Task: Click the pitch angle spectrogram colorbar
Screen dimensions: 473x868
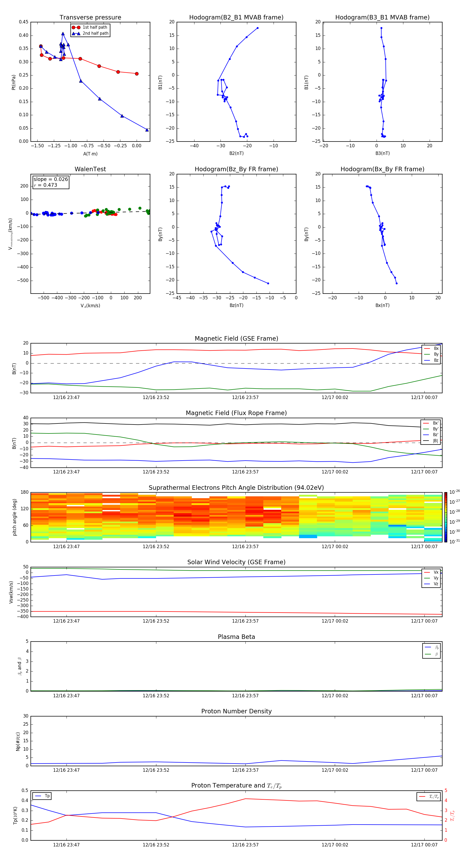Action: (446, 517)
